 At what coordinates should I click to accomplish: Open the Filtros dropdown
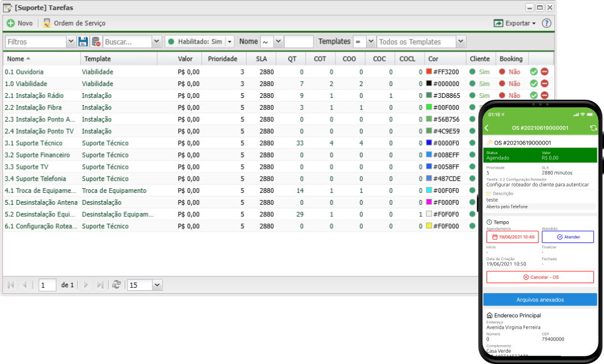[71, 42]
